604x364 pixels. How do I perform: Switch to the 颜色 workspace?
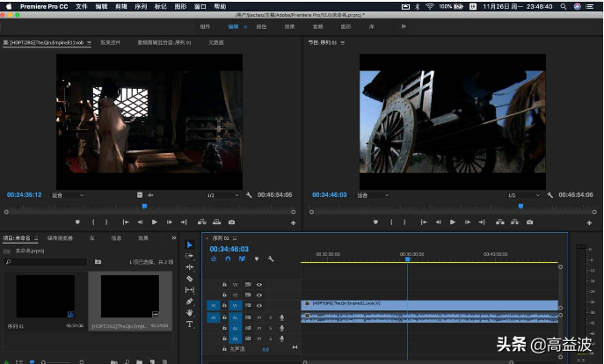261,26
